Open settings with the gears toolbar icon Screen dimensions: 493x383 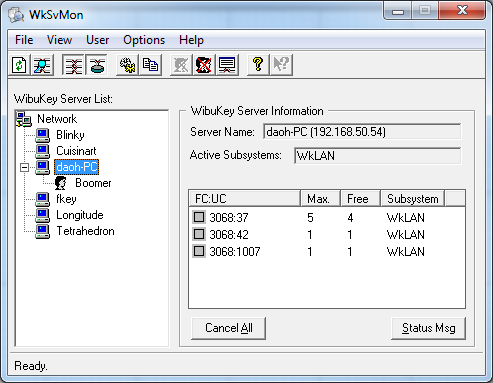click(x=128, y=65)
